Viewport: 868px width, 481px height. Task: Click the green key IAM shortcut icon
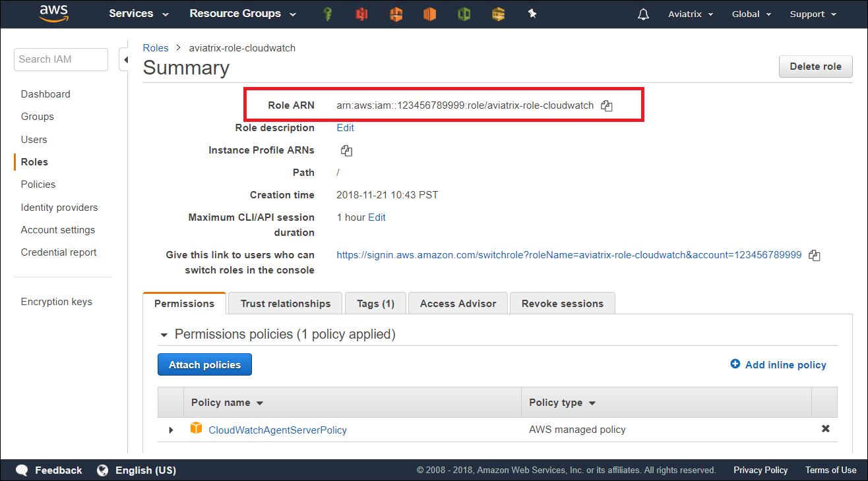327,14
